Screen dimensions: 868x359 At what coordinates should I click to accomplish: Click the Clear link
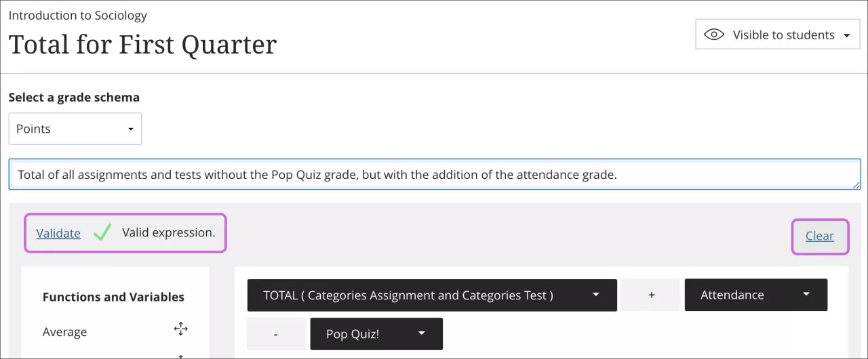[x=819, y=236]
